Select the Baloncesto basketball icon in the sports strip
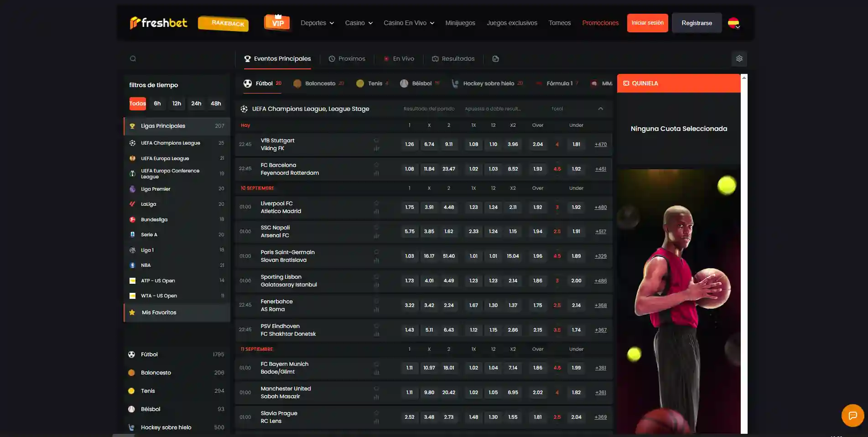The image size is (868, 437). (297, 83)
